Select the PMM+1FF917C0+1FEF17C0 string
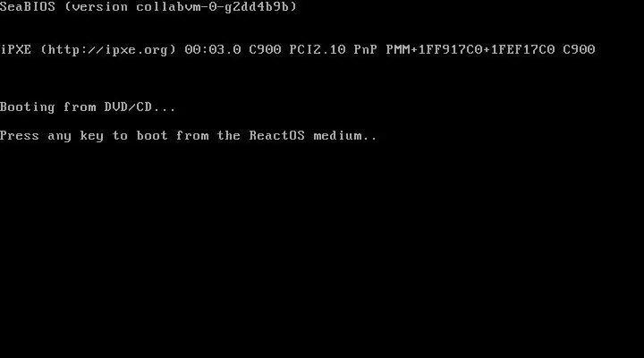This screenshot has height=358, width=644. [470, 49]
